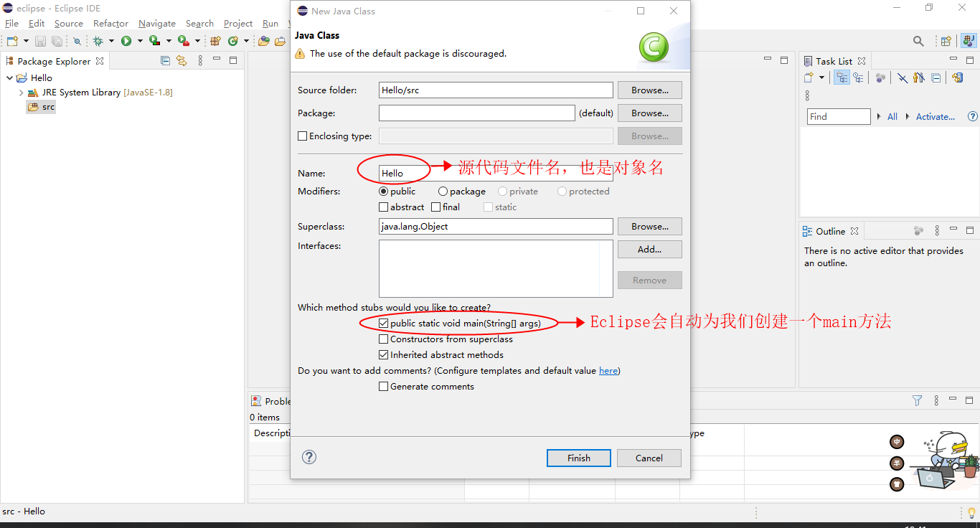The image size is (980, 528).
Task: Click New Task icon in Task List
Action: [809, 77]
